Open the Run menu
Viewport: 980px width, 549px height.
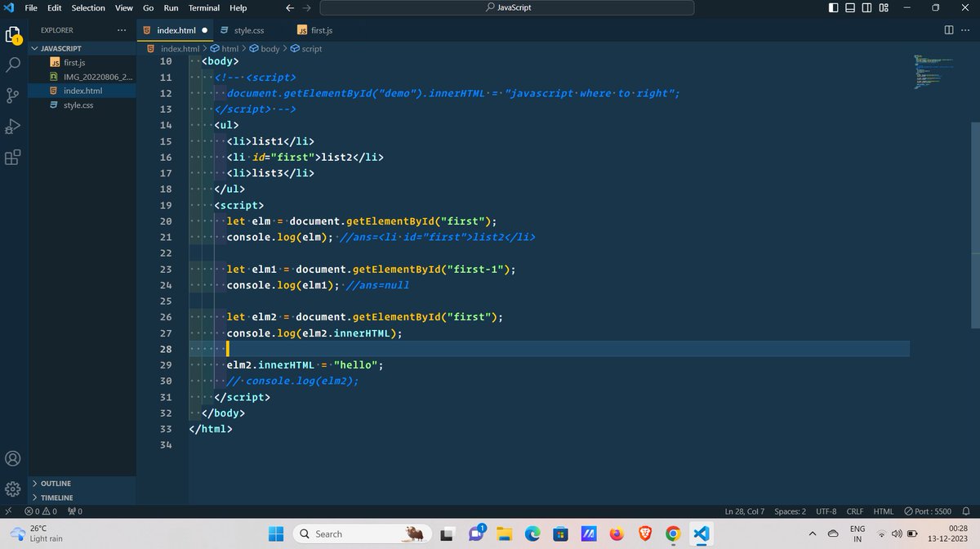pyautogui.click(x=171, y=8)
